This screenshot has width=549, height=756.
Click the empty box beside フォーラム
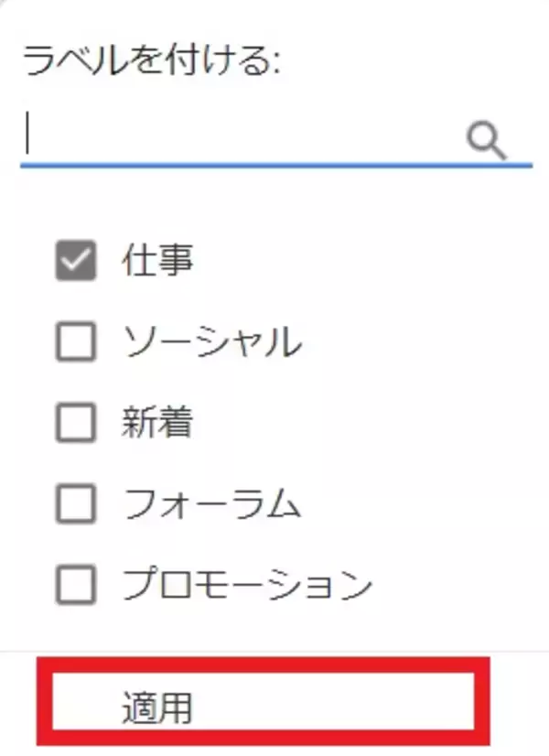[x=76, y=502]
